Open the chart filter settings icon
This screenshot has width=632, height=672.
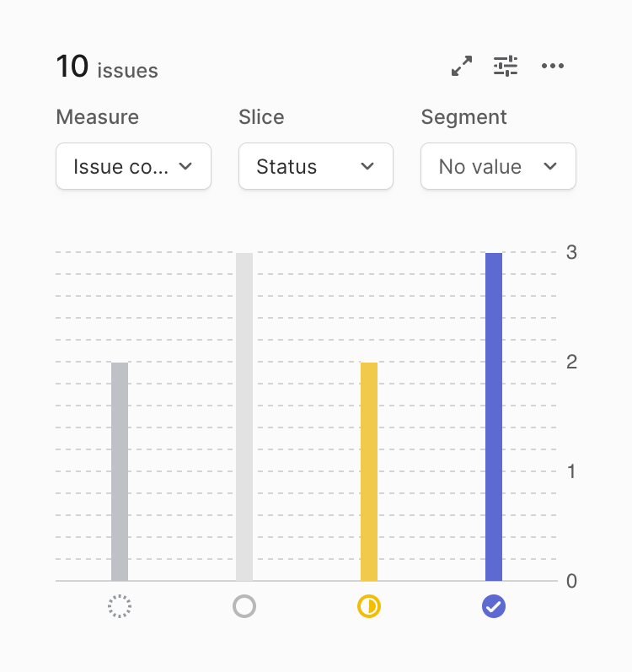point(506,66)
